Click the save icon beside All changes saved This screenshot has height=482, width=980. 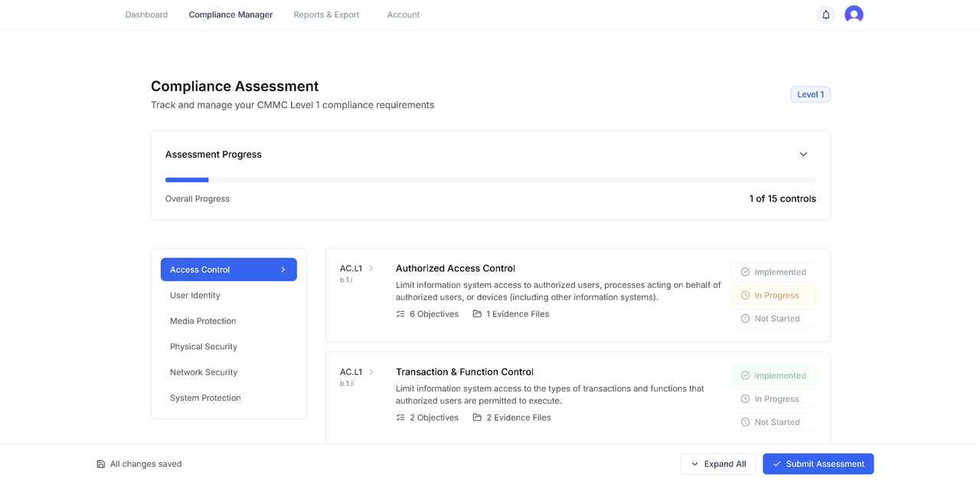(x=101, y=464)
